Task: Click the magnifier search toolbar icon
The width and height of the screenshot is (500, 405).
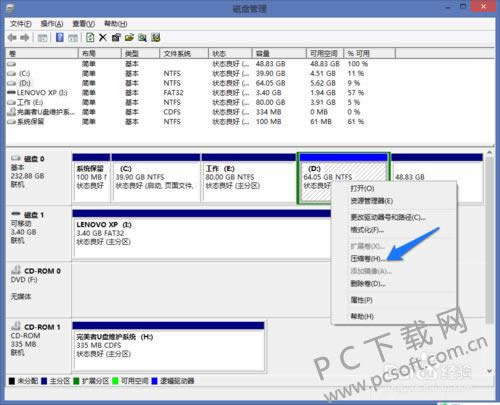Action: (142, 37)
